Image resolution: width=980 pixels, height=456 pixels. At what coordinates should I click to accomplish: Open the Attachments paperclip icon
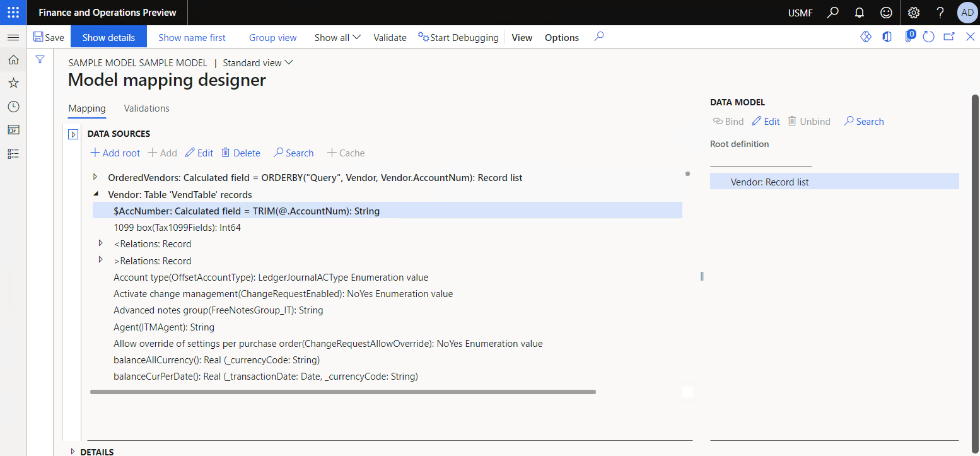click(x=909, y=37)
